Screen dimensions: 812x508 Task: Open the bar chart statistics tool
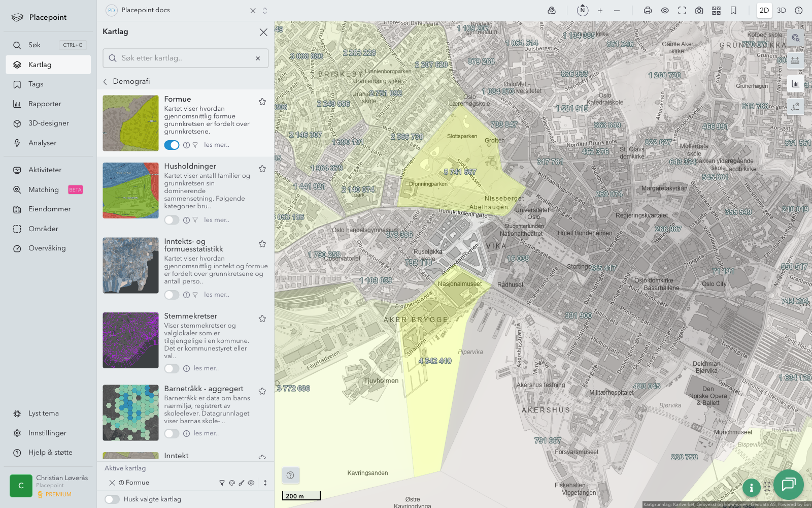(x=795, y=84)
